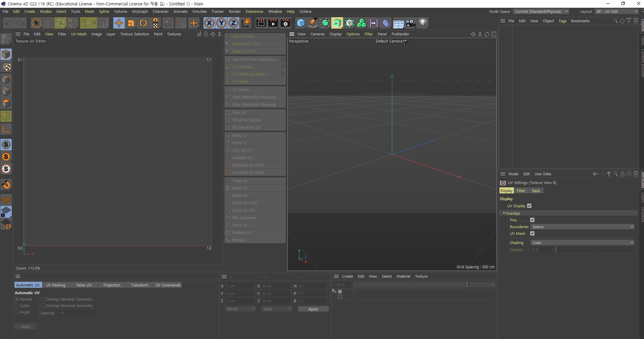Image resolution: width=644 pixels, height=339 pixels.
Task: Click the Locked Workplane icon in sidebar
Action: tap(6, 212)
